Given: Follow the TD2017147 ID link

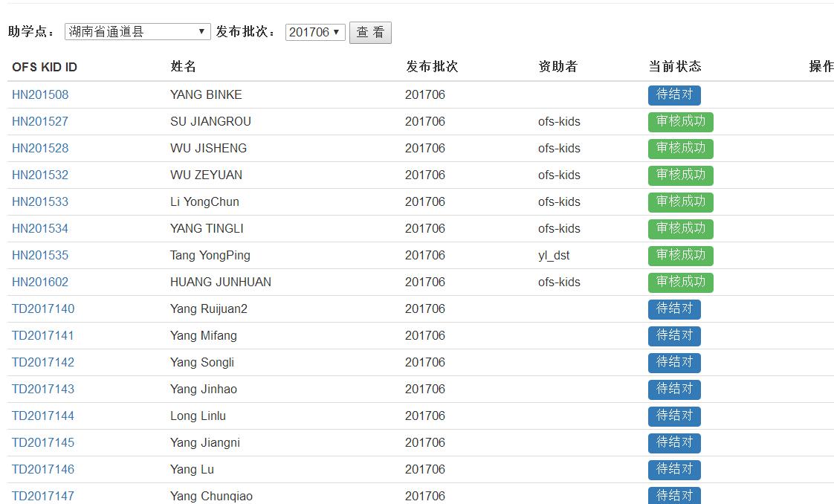Looking at the screenshot, I should (x=43, y=496).
